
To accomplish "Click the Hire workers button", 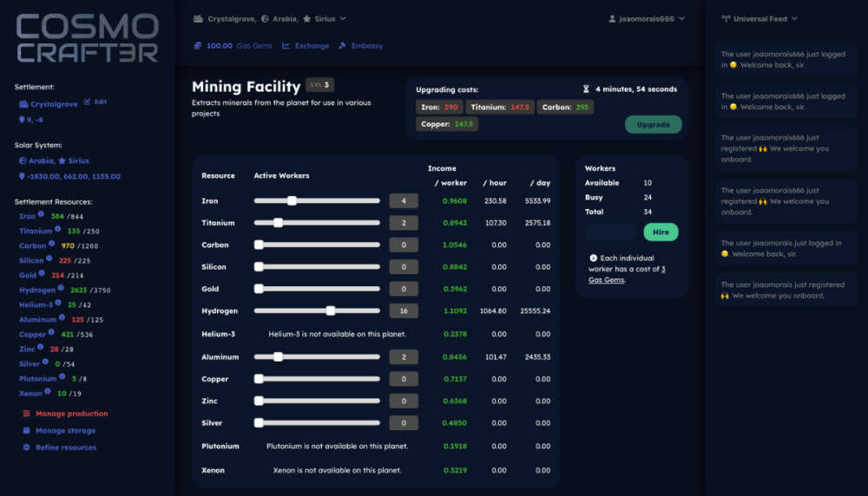I will 661,232.
